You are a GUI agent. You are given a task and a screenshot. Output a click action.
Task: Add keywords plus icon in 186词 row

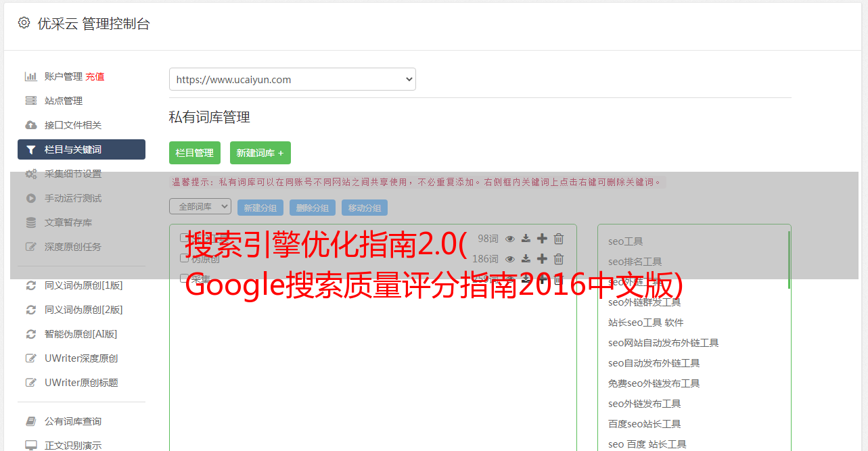tap(542, 259)
